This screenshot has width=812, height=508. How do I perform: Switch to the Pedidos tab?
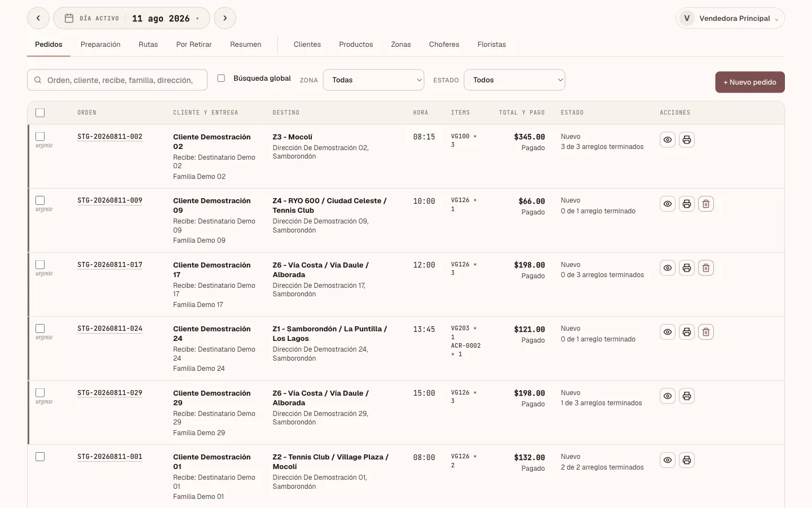point(48,45)
